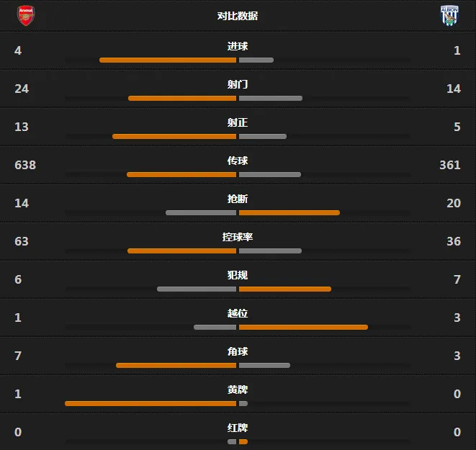Click the orange 越位 bar for West Brom
476x450 pixels.
(303, 327)
